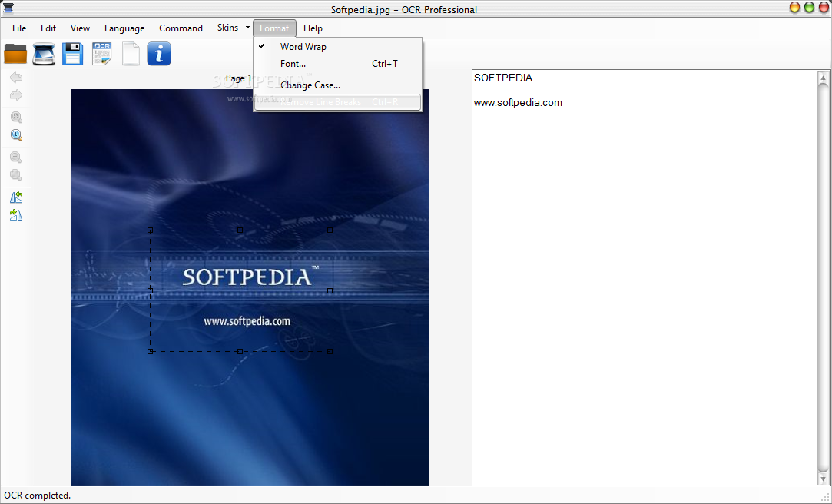Image resolution: width=832 pixels, height=504 pixels.
Task: Click the top-middle selection handle on image
Action: tap(240, 230)
